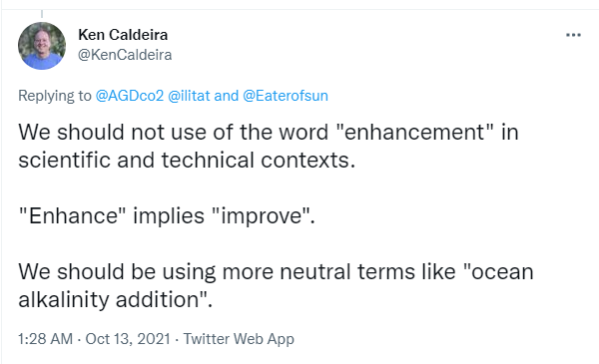599x364 pixels.
Task: Click the 1:28 AM timestamp
Action: (45, 339)
